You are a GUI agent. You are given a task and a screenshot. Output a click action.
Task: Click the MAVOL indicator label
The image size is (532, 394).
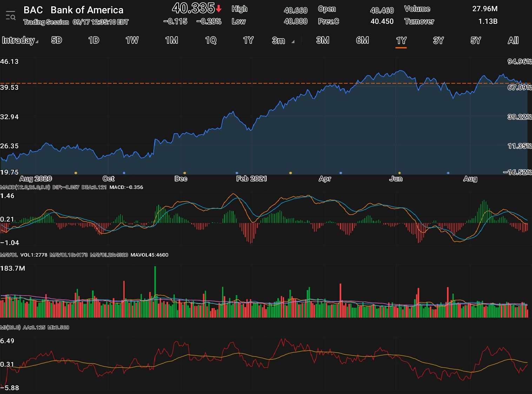click(x=9, y=255)
